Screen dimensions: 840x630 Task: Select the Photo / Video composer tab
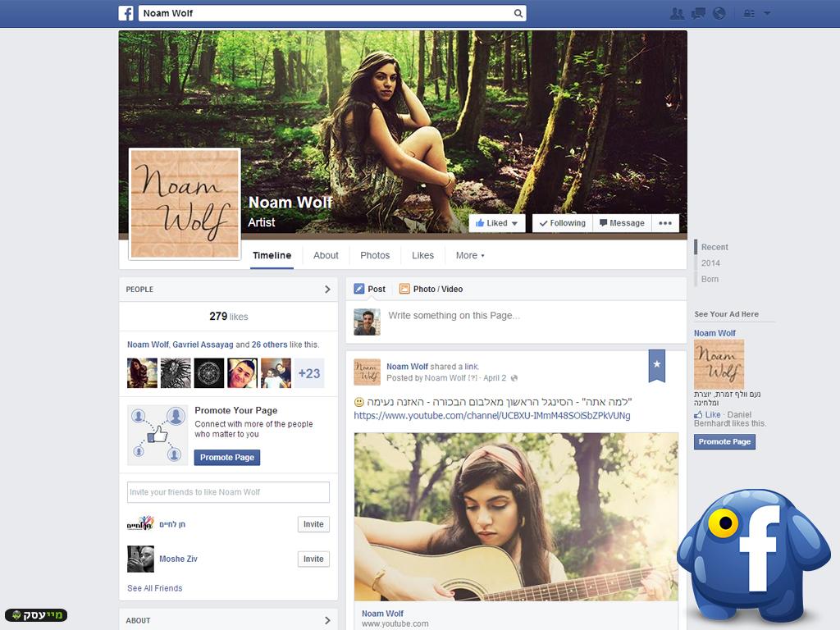click(x=431, y=290)
